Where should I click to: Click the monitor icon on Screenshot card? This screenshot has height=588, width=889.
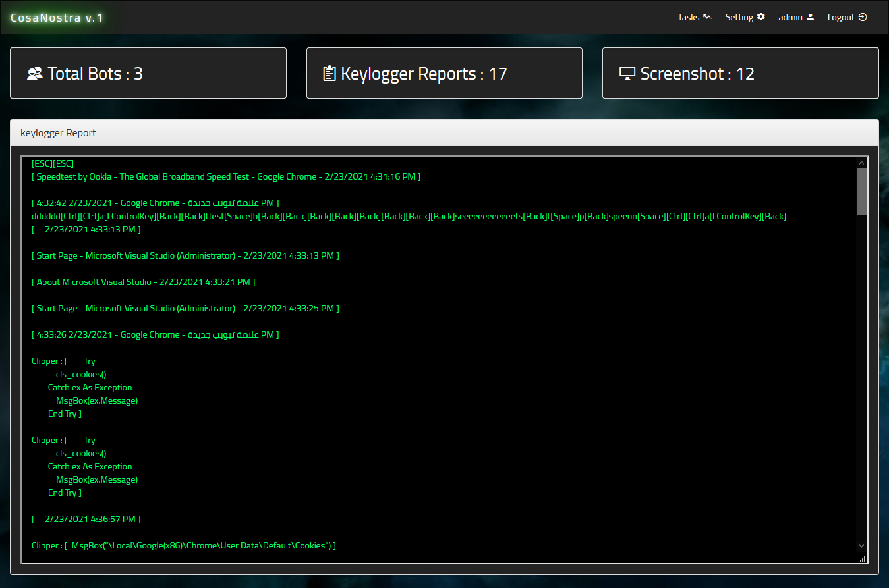tap(626, 73)
